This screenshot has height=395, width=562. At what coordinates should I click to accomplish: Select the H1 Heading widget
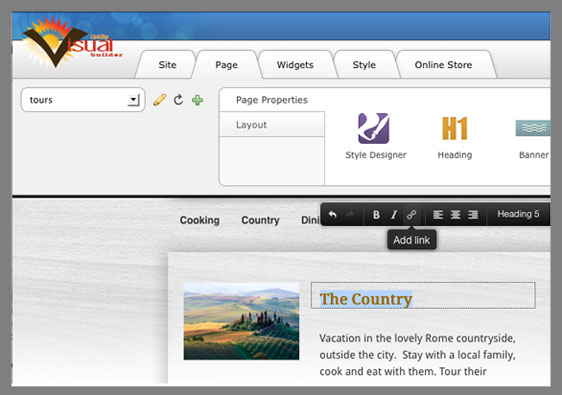tap(454, 137)
